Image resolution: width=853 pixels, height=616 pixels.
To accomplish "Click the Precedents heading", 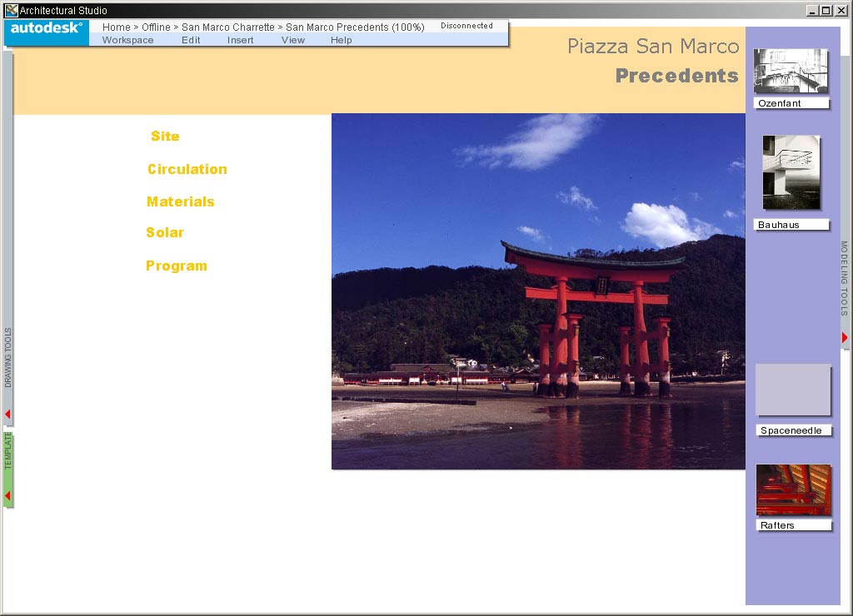I will coord(676,76).
